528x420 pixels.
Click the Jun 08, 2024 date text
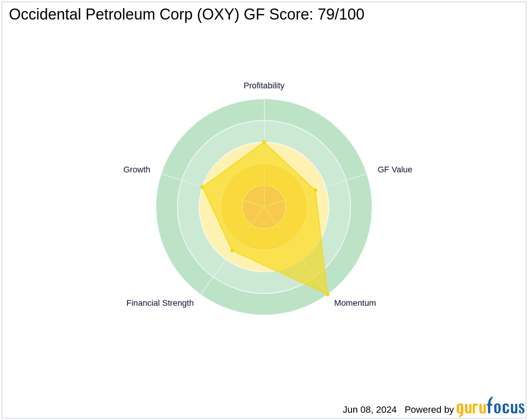pos(369,410)
